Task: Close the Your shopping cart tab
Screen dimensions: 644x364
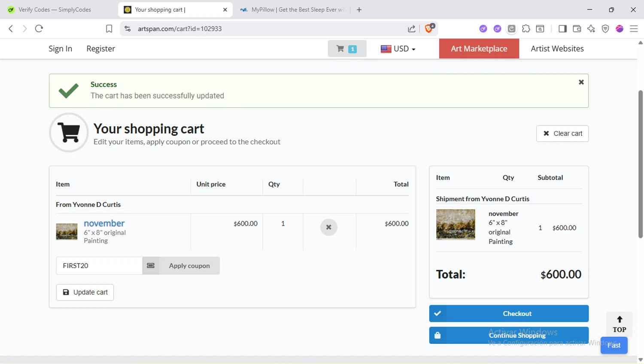Action: [x=225, y=10]
